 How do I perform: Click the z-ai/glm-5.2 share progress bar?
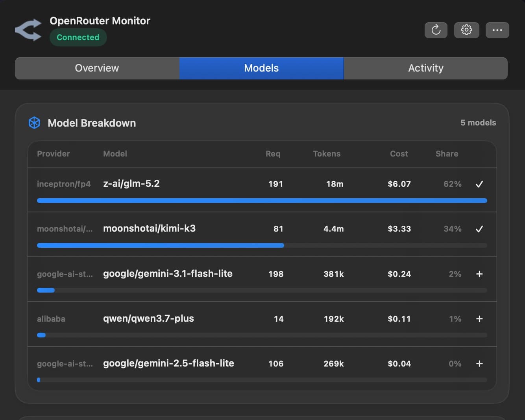pos(262,201)
